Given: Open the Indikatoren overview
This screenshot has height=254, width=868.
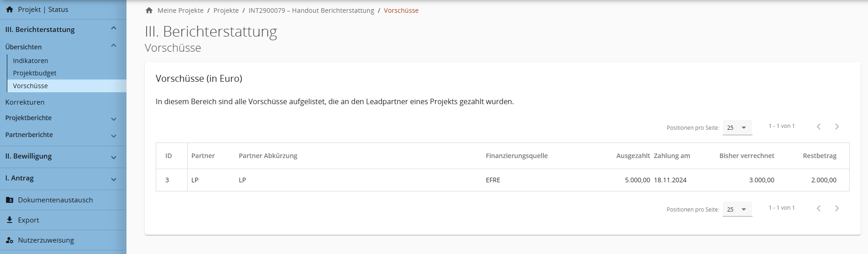Looking at the screenshot, I should click(31, 61).
